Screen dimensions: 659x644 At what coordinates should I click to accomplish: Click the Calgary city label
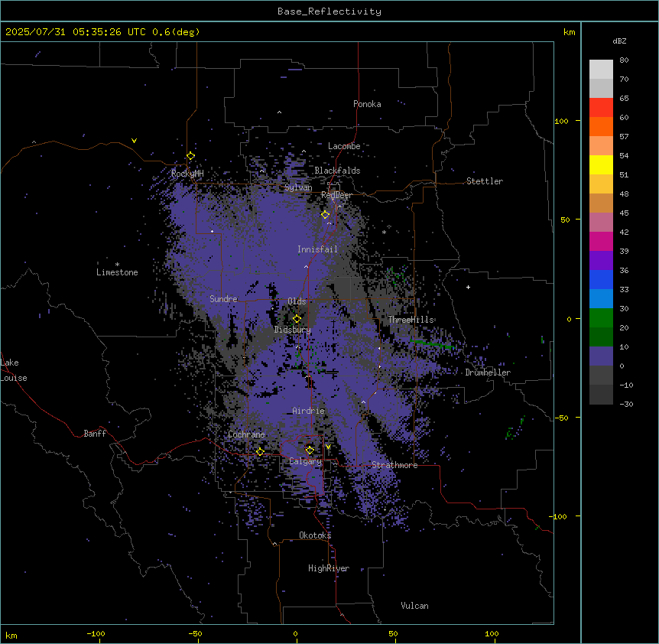click(x=306, y=461)
